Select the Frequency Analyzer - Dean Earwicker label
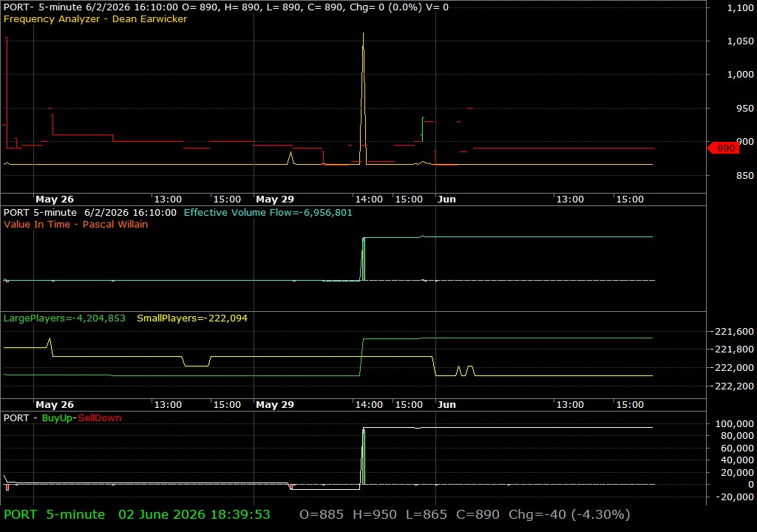This screenshot has width=757, height=532. pos(95,18)
